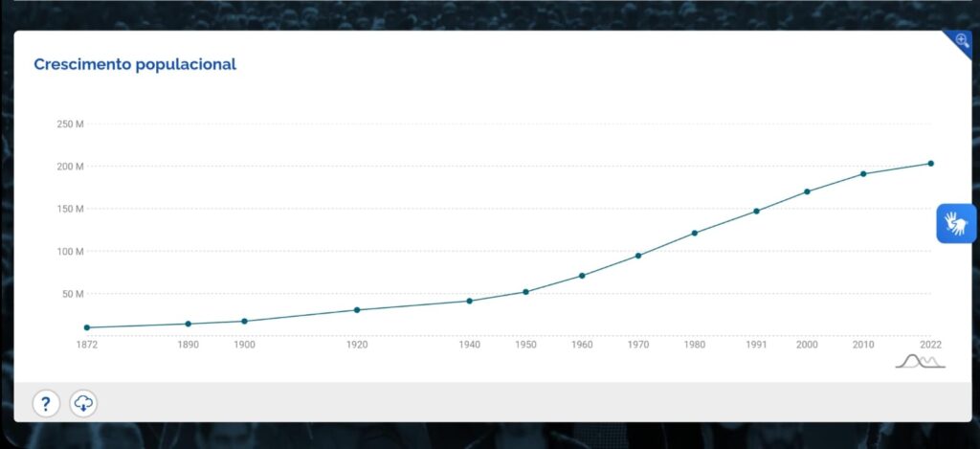The width and height of the screenshot is (980, 449).
Task: Click the "Crescimento populacional" chart title
Action: coord(135,64)
